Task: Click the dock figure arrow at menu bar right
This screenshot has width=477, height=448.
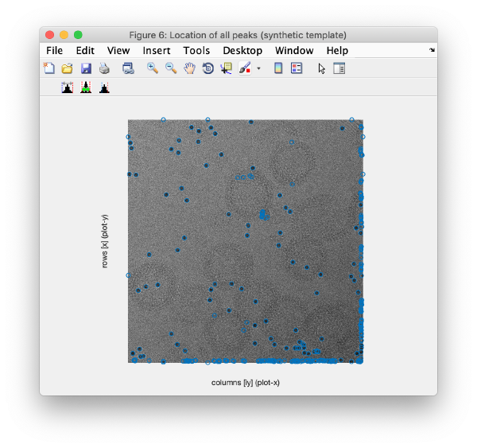Action: pyautogui.click(x=432, y=50)
